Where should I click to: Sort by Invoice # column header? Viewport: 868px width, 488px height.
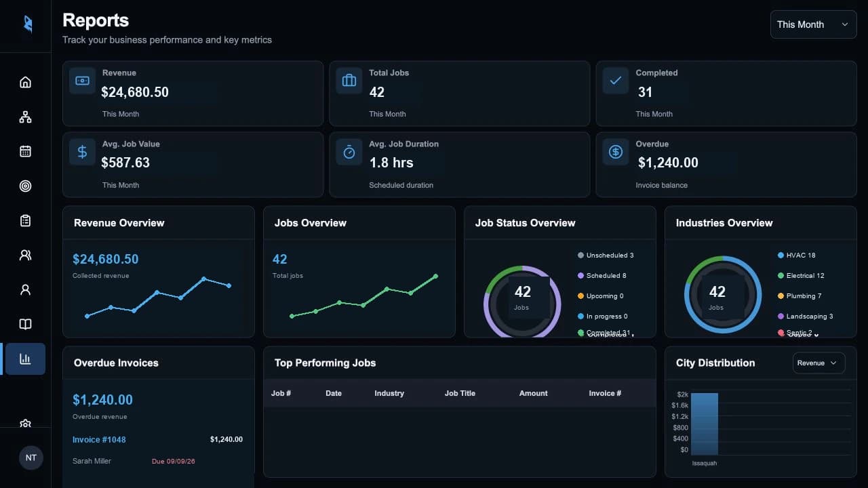[605, 393]
